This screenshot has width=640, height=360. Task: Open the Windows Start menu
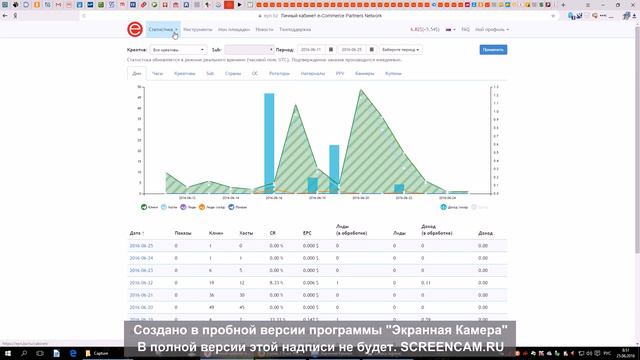(x=7, y=353)
